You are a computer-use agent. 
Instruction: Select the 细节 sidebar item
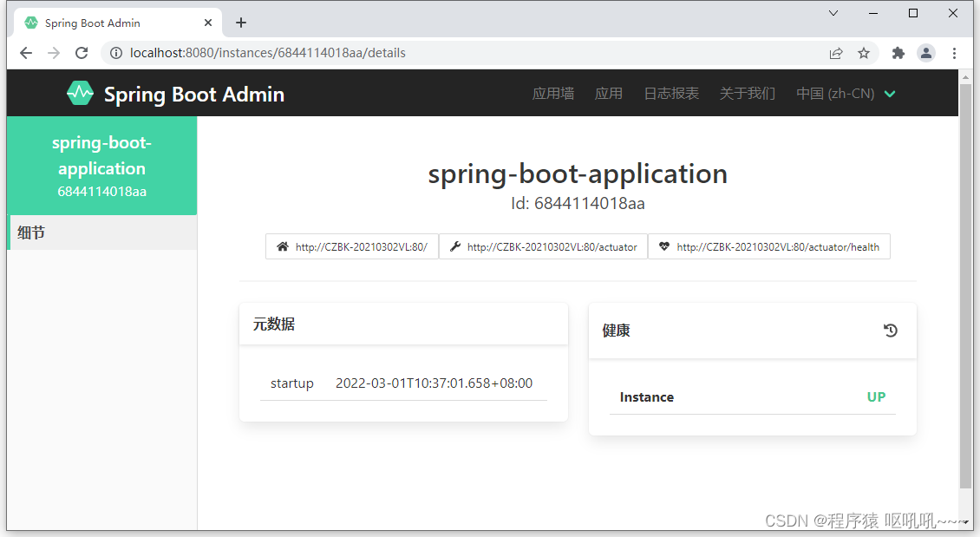[102, 232]
